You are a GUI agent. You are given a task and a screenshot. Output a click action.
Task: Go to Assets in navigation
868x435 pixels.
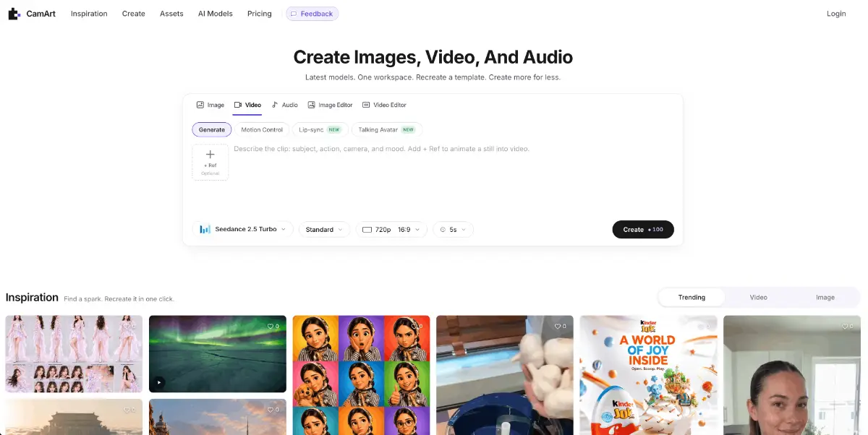[171, 14]
